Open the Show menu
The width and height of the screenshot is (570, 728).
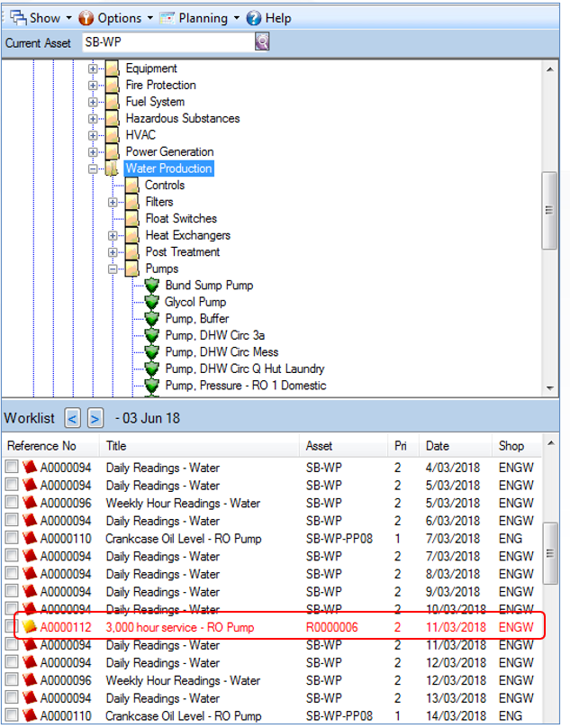(x=41, y=18)
